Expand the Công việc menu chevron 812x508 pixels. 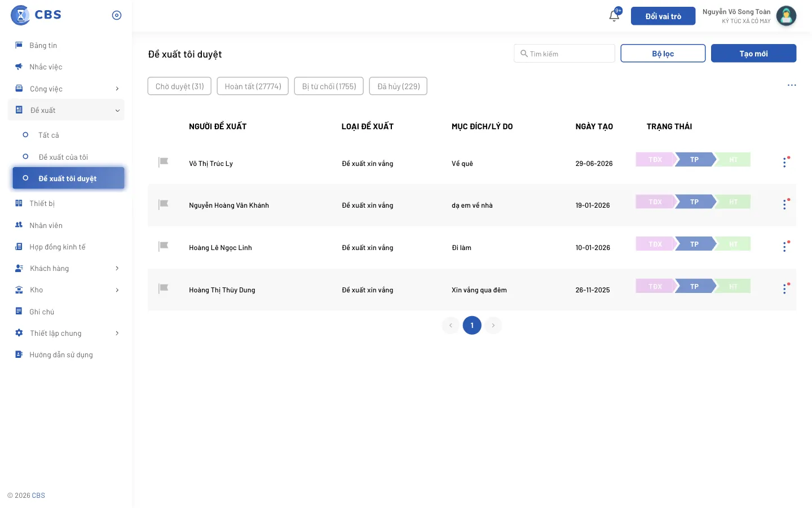tap(117, 89)
